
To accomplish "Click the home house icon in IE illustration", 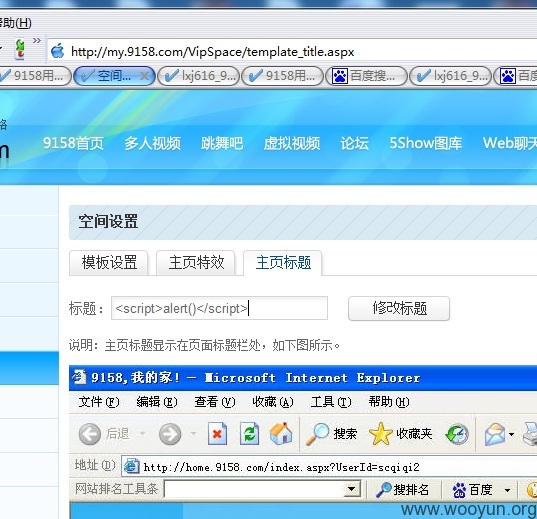I will tap(281, 433).
